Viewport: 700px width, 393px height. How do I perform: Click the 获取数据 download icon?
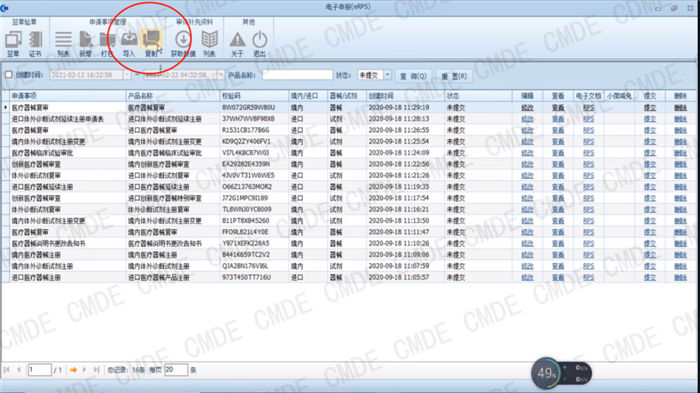pos(183,44)
